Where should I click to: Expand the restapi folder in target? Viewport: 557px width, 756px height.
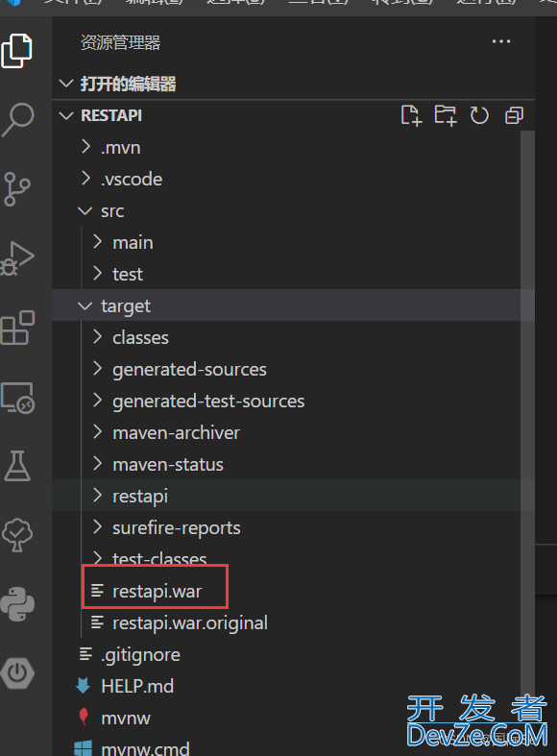(x=97, y=495)
